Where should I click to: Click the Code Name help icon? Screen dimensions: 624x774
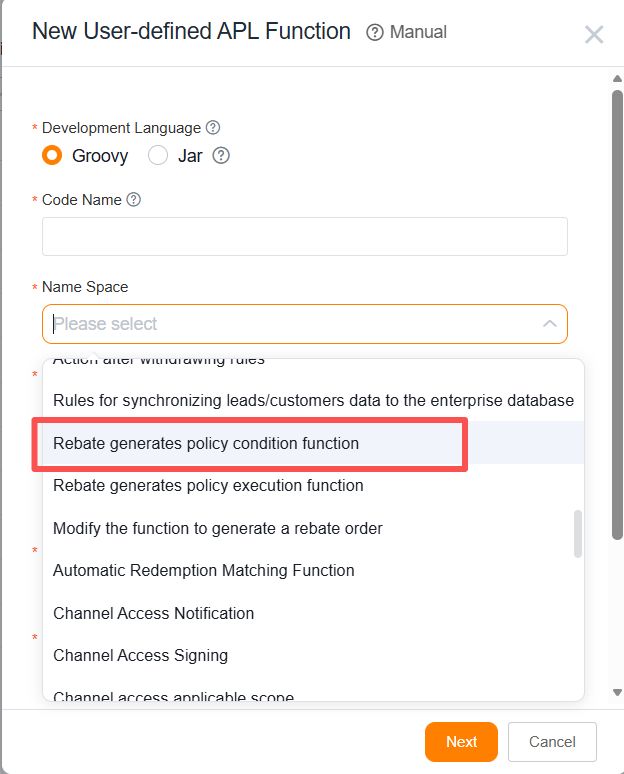pyautogui.click(x=134, y=199)
